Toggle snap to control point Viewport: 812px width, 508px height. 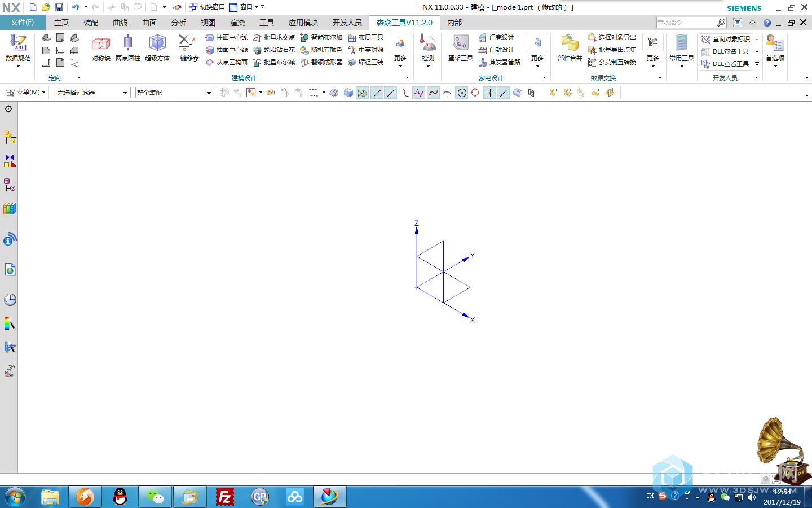pos(404,93)
